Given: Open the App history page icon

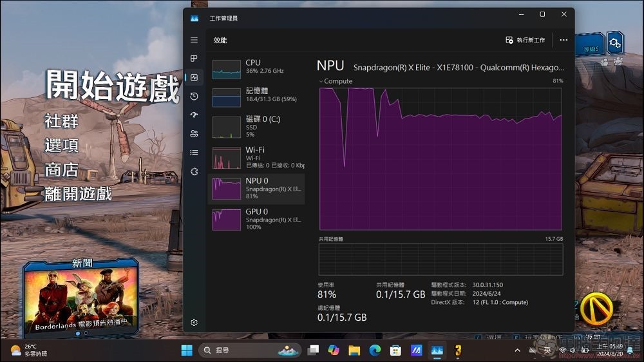Looking at the screenshot, I should [194, 96].
